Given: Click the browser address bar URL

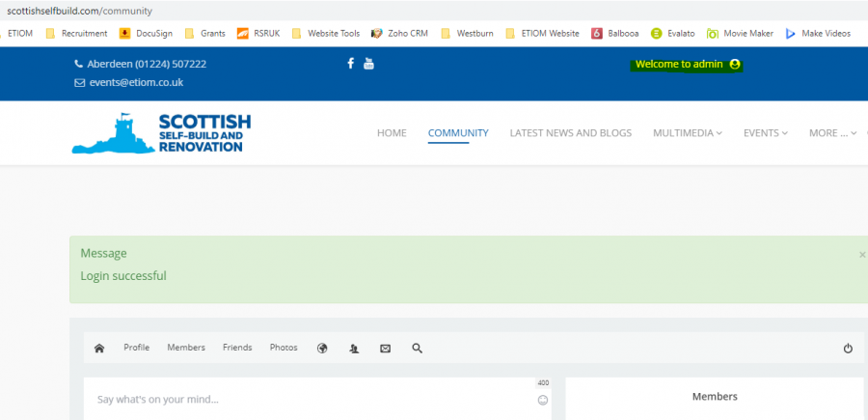Looking at the screenshot, I should 79,11.
